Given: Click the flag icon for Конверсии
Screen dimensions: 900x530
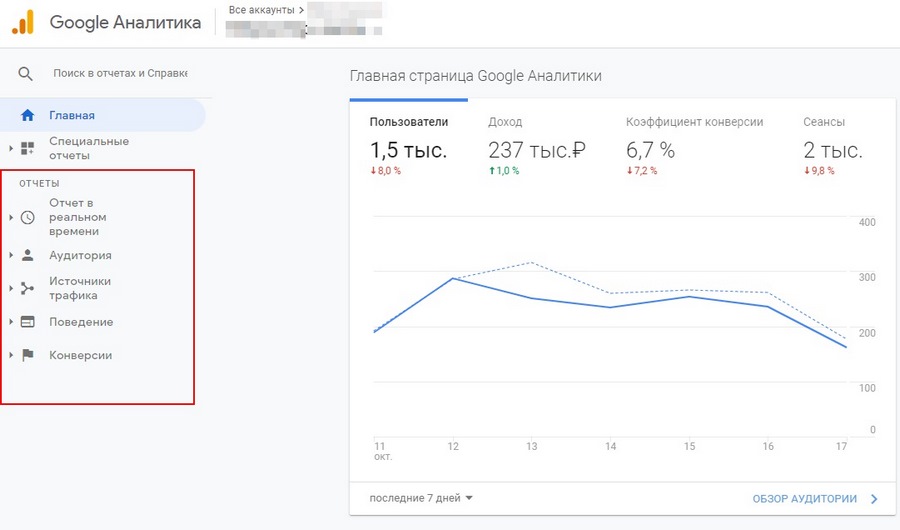Looking at the screenshot, I should 27,355.
